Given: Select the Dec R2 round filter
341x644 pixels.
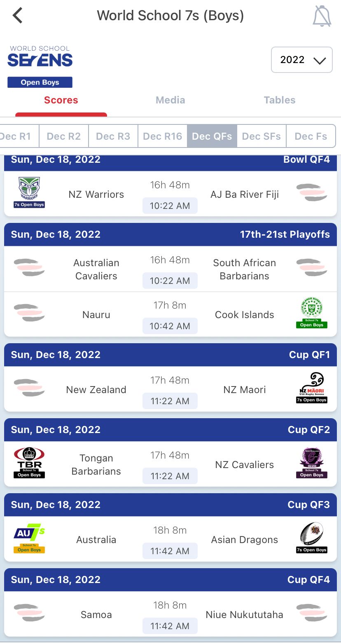Looking at the screenshot, I should click(64, 136).
